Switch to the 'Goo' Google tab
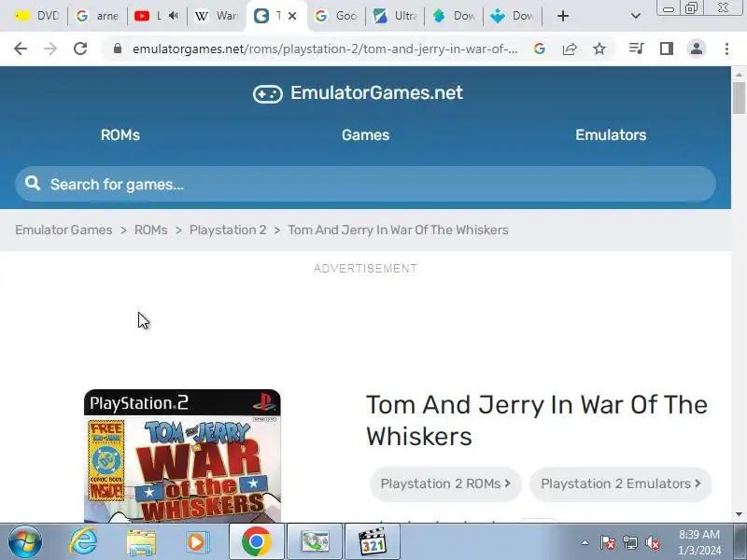The width and height of the screenshot is (747, 560). [336, 16]
